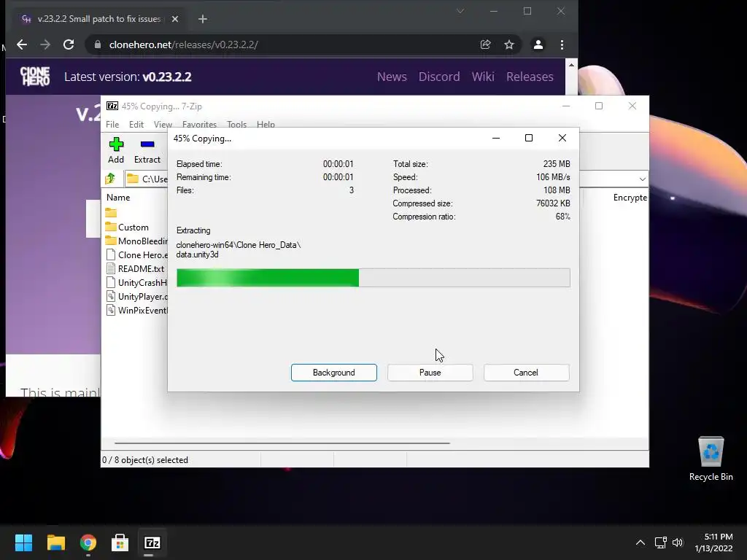The image size is (747, 560).
Task: View site info via the padlock icon
Action: [x=98, y=44]
